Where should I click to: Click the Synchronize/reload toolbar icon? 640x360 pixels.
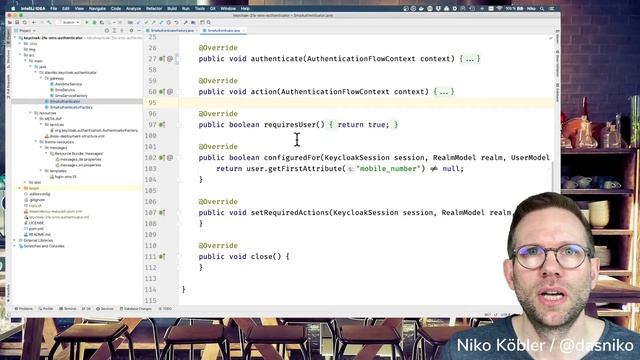[x=24, y=22]
